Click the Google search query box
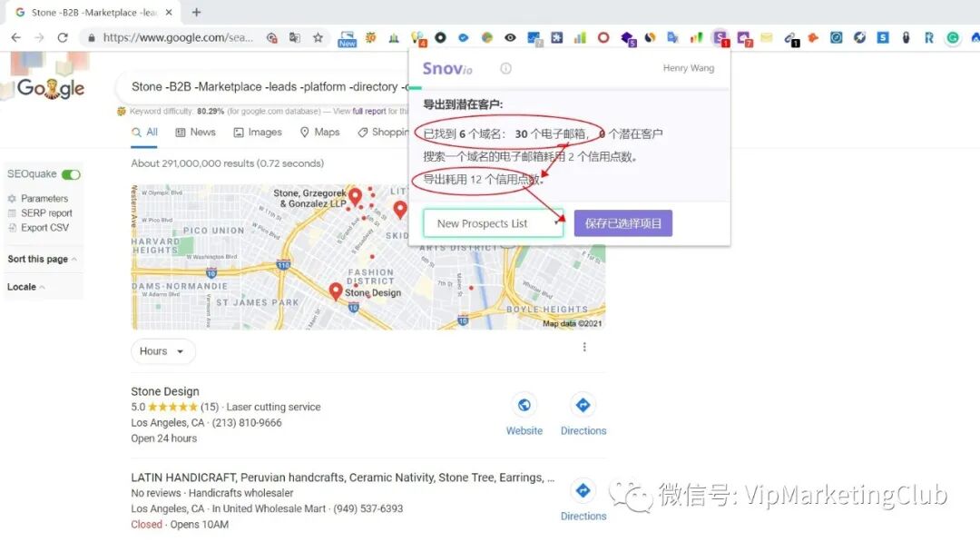The image size is (980, 542). click(262, 87)
